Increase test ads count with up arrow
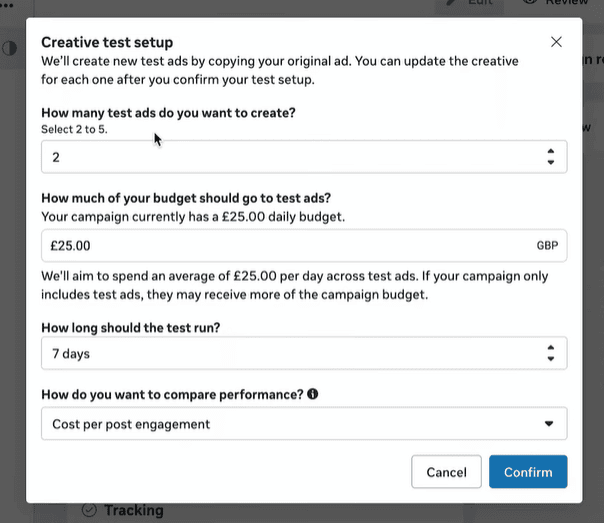The image size is (604, 523). pos(550,151)
